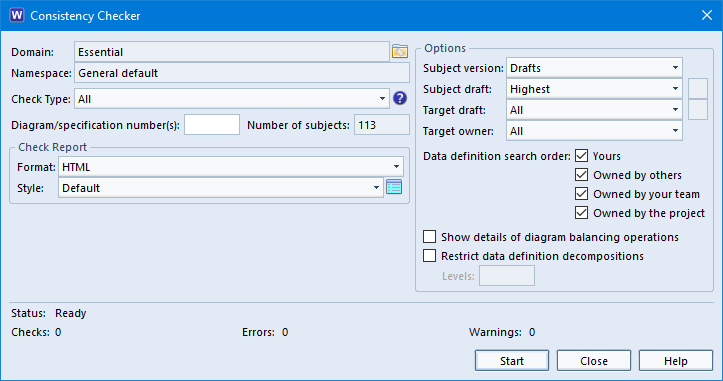Click the small box beside Target draft
The width and height of the screenshot is (723, 381).
coord(698,110)
